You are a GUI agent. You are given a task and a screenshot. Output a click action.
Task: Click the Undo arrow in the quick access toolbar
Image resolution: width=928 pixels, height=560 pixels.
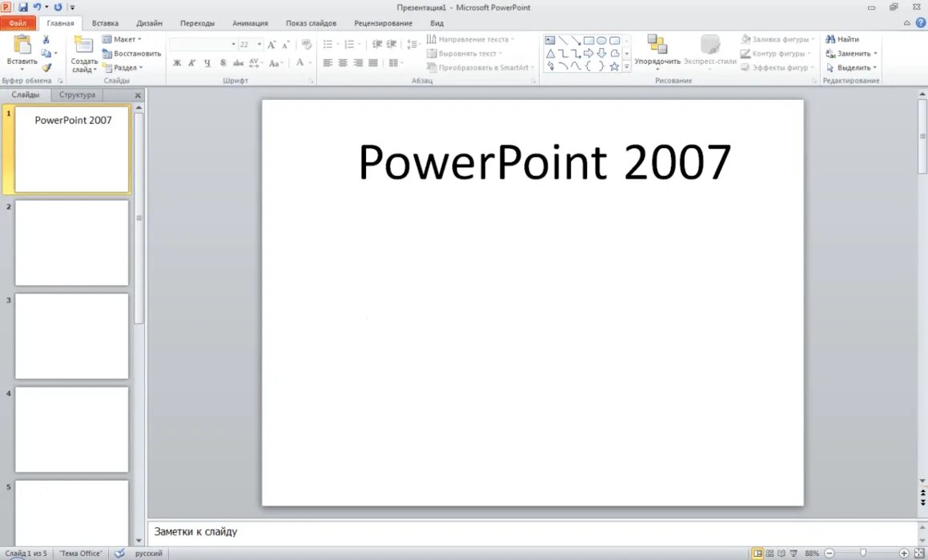[x=37, y=7]
